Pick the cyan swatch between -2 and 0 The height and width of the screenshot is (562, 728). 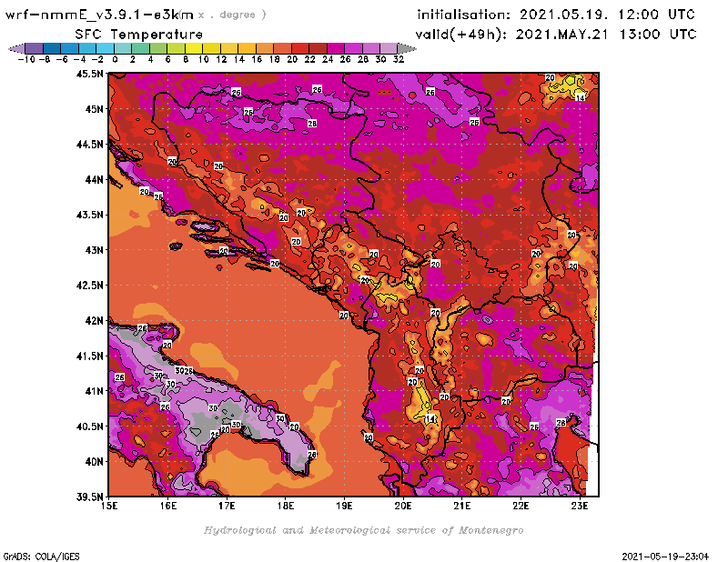106,48
